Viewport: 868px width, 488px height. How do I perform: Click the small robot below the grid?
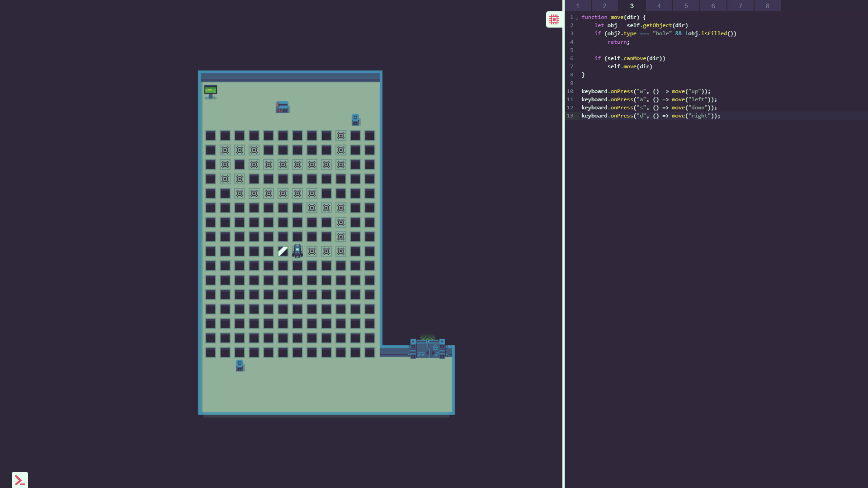pyautogui.click(x=240, y=366)
